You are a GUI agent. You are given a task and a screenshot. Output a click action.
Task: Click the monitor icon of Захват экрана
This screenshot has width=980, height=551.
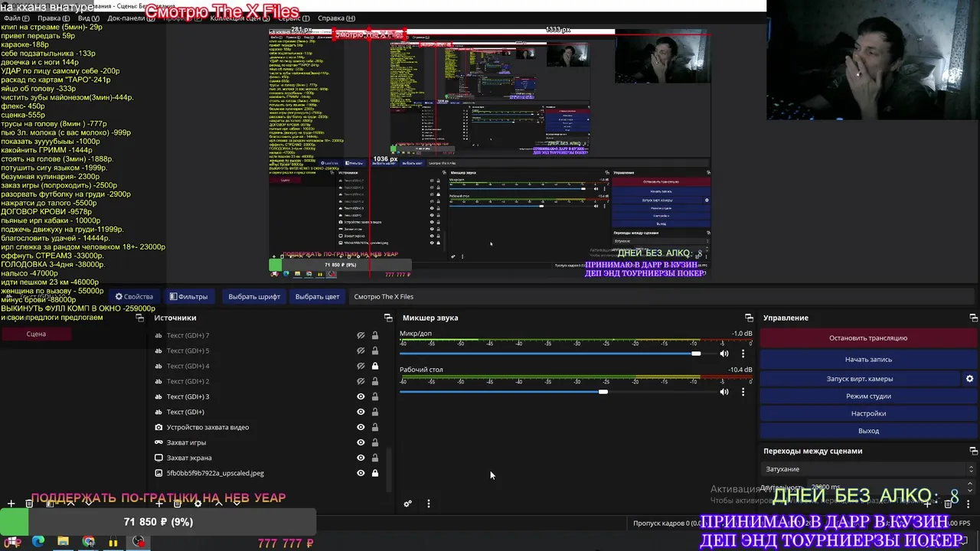pyautogui.click(x=158, y=458)
